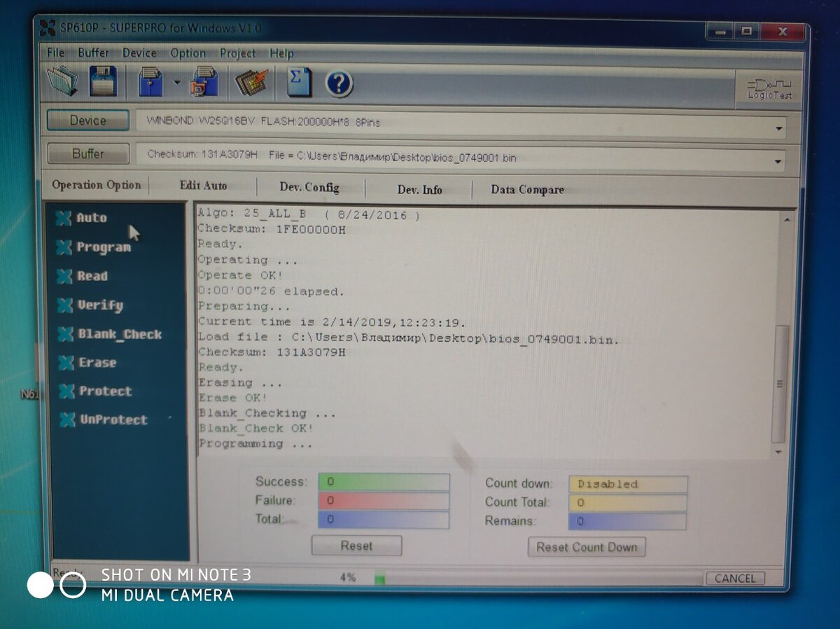Click the Count down Disabled field
This screenshot has width=840, height=629.
point(628,484)
